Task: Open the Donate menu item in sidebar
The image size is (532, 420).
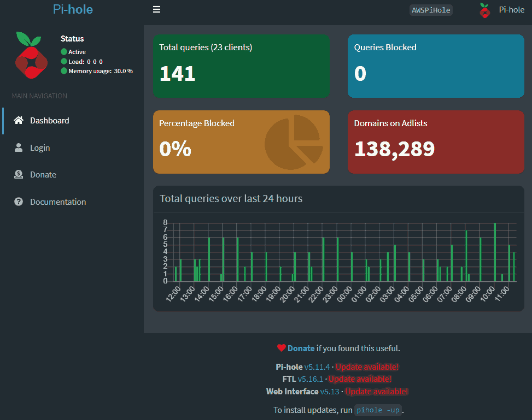Action: [x=72, y=175]
